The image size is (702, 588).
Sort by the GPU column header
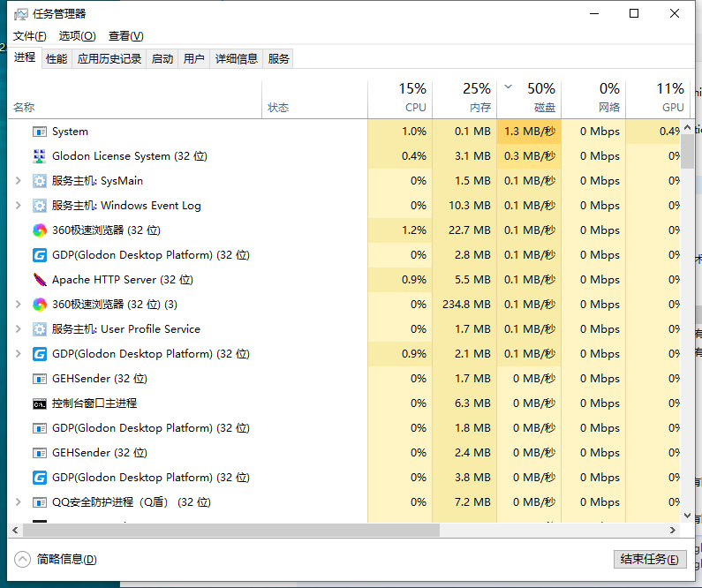[658, 100]
